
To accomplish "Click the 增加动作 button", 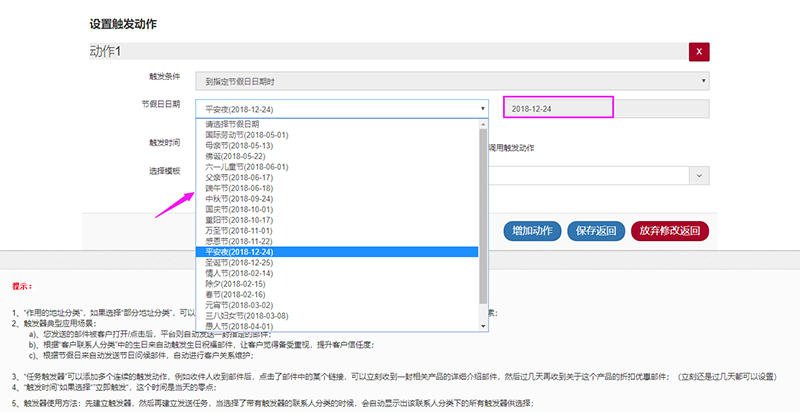I will coord(533,231).
